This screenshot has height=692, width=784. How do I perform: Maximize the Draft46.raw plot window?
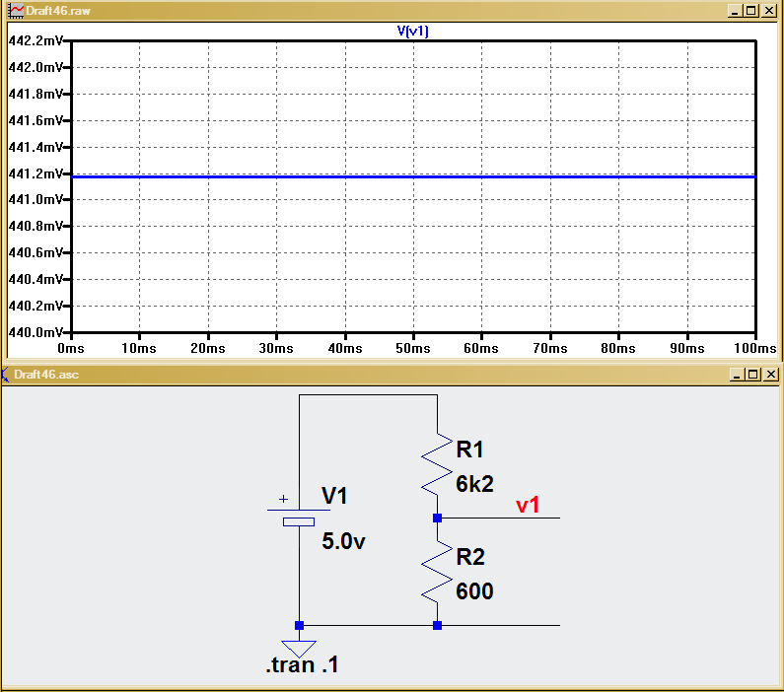coord(751,11)
